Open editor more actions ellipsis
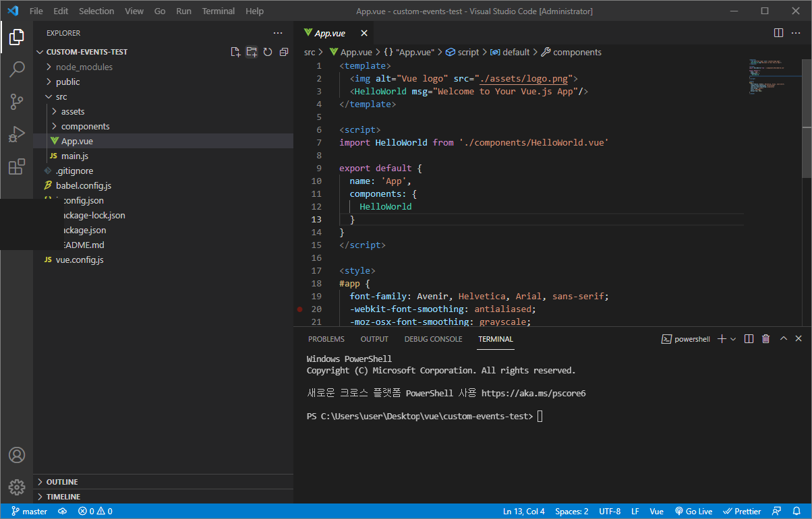This screenshot has width=812, height=519. coord(797,32)
